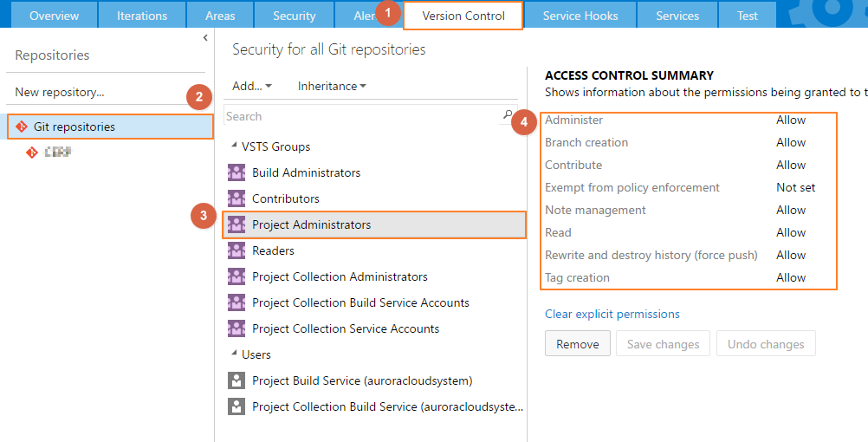The image size is (868, 442).
Task: Click the Project Collection Administrators group icon
Action: (236, 276)
